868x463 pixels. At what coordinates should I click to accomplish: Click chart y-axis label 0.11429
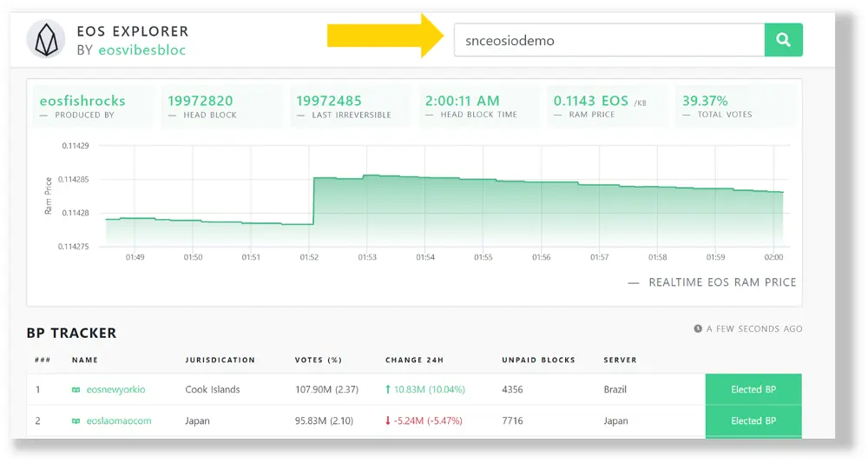(x=76, y=146)
